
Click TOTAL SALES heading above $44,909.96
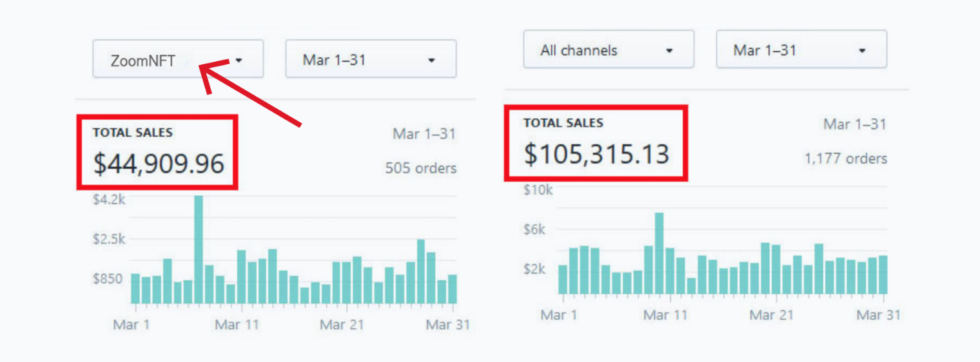[x=133, y=133]
